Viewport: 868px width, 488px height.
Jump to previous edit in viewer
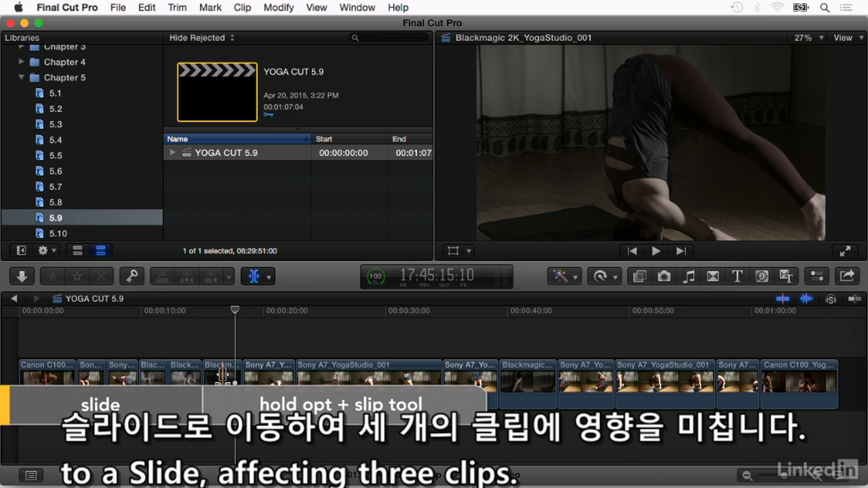(632, 251)
